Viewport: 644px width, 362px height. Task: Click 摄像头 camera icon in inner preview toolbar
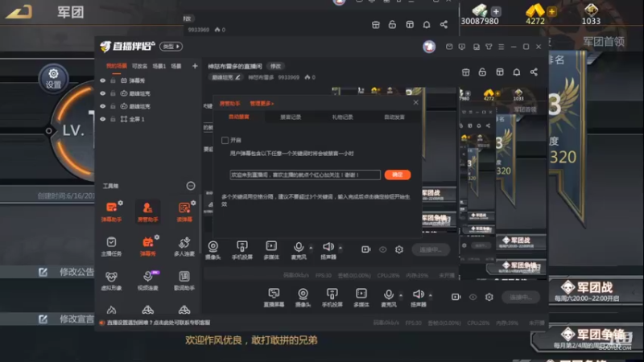coord(213,250)
